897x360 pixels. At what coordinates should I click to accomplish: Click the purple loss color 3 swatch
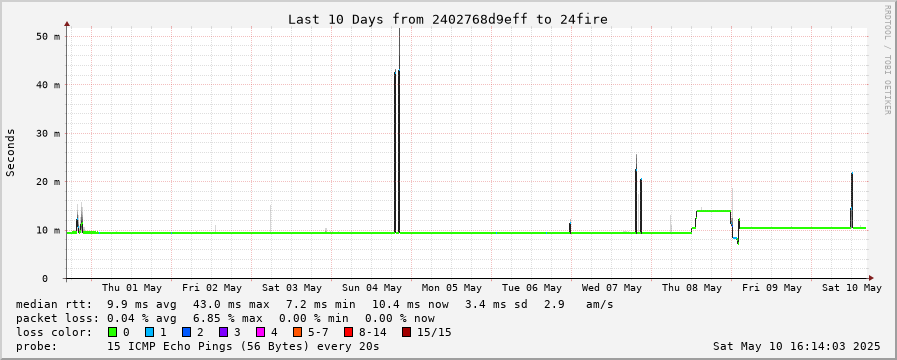coord(223,332)
